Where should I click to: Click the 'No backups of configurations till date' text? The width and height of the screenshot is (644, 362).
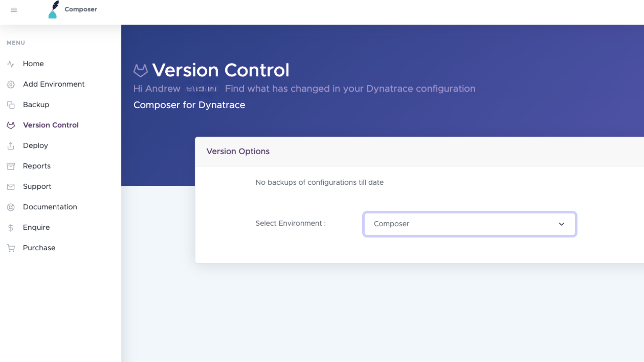pyautogui.click(x=319, y=182)
